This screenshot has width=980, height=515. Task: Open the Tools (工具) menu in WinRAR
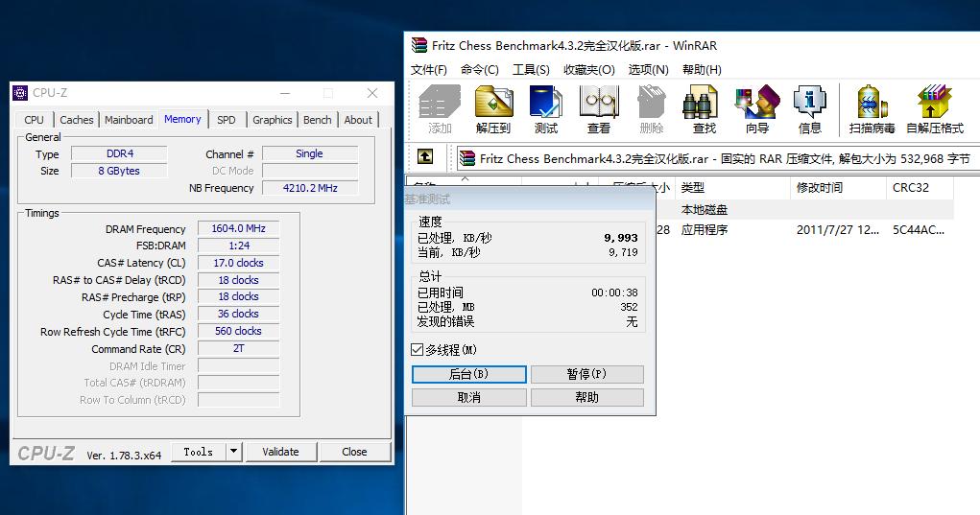(531, 69)
